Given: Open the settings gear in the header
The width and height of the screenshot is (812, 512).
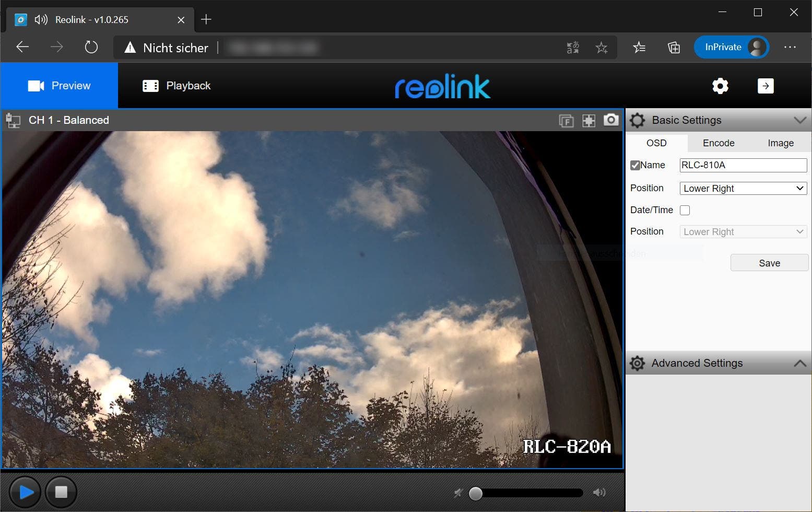Looking at the screenshot, I should point(720,86).
